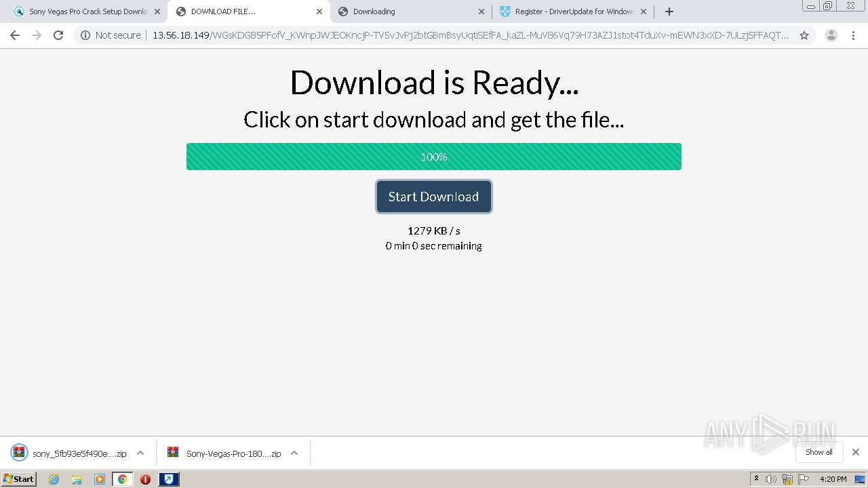Click the 'Click on start download' subtitle
Screen dimensions: 868x488
pyautogui.click(x=434, y=120)
